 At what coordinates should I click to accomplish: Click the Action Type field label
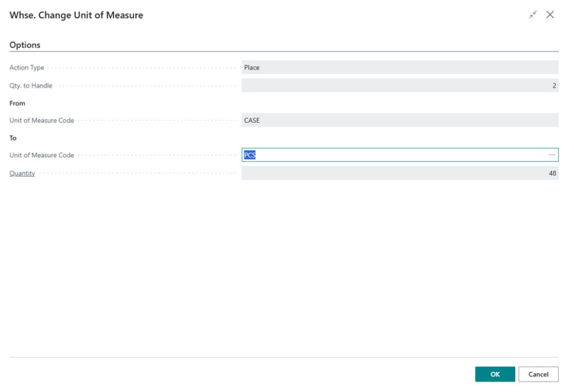pyautogui.click(x=26, y=67)
